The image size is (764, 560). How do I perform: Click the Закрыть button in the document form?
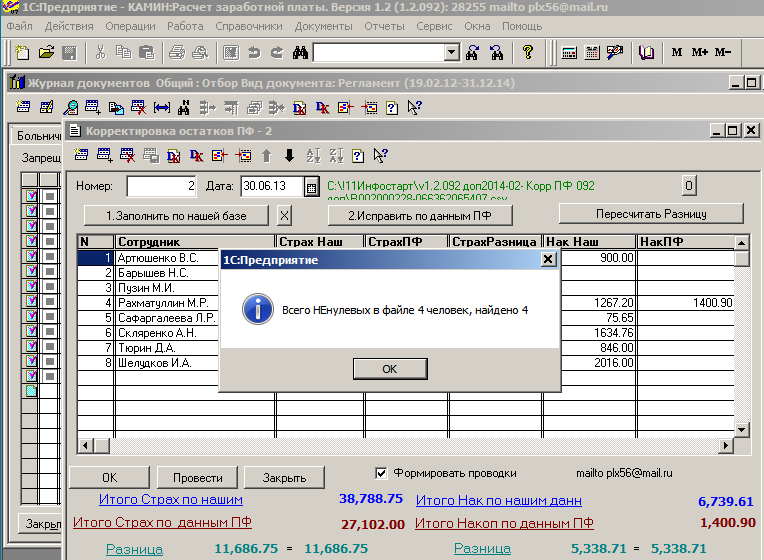coord(284,478)
